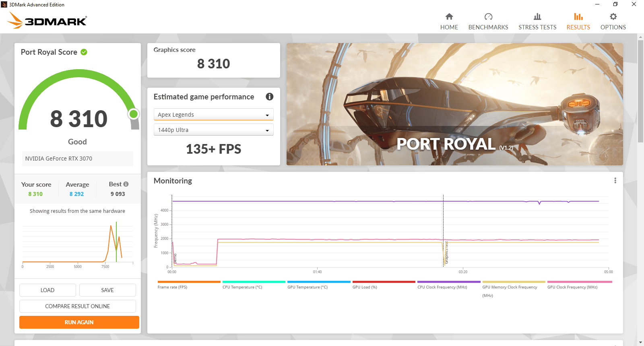Open the OPTIONS tab label
Viewport: 644px width, 346px height.
coord(613,27)
